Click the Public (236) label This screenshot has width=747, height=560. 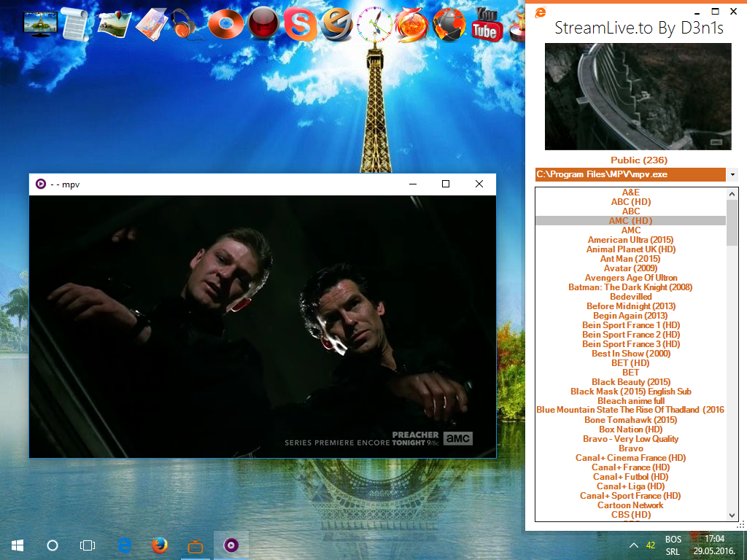pyautogui.click(x=639, y=160)
